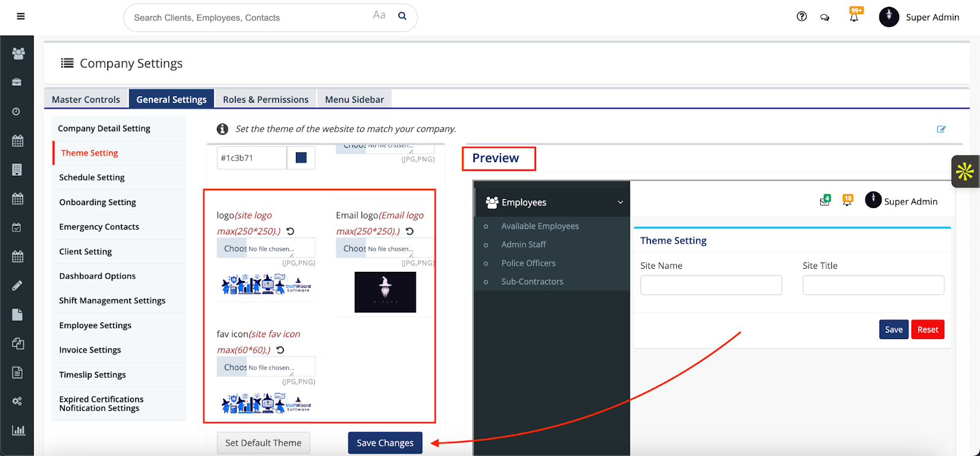
Task: Open Schedule Setting in the settings list
Action: pyautogui.click(x=92, y=178)
